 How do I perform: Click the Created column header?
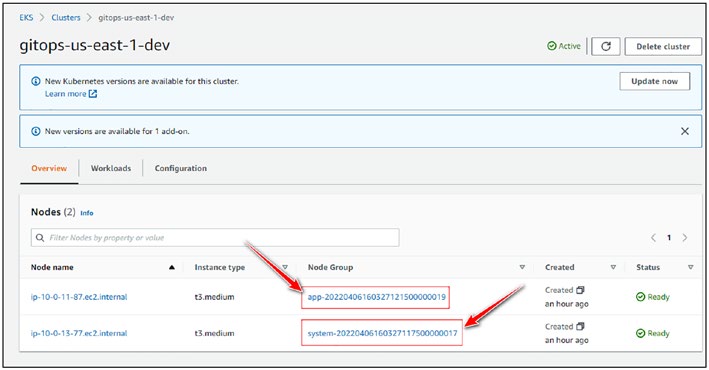tap(559, 267)
